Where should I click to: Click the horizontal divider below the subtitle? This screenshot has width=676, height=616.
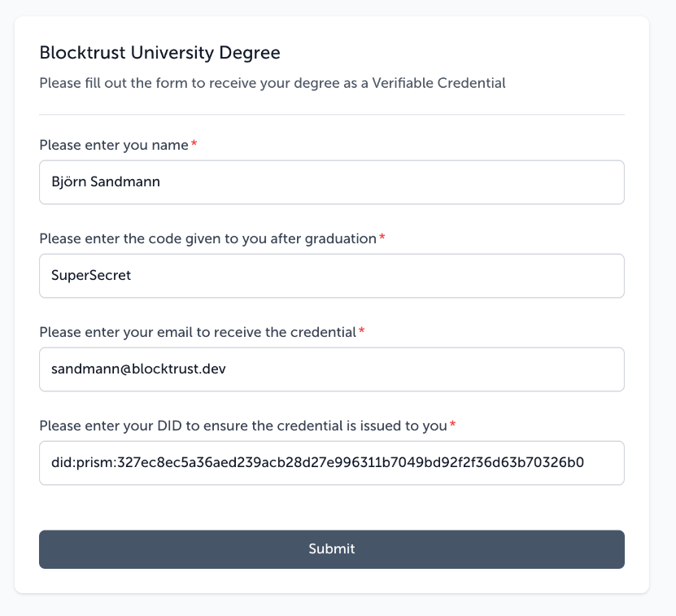[332, 115]
